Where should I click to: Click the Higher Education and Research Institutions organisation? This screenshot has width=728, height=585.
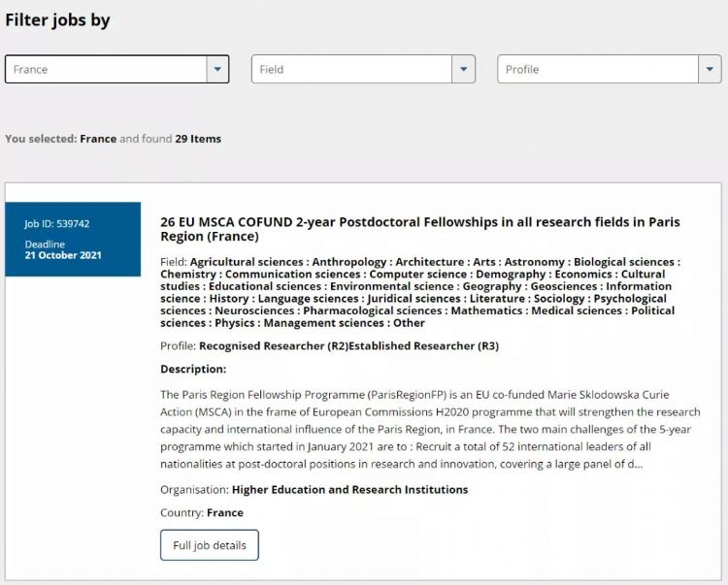349,489
